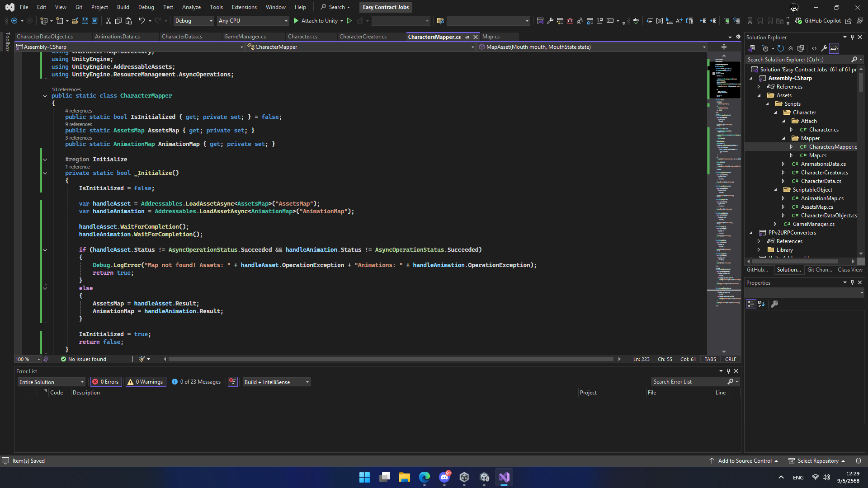The width and height of the screenshot is (868, 488).
Task: Click Add to Source Control
Action: tap(744, 461)
